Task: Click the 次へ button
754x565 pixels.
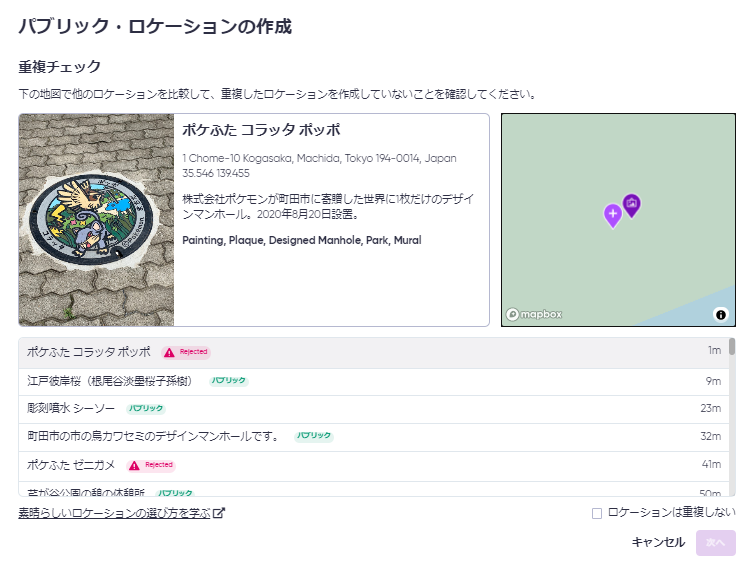Action: pos(716,542)
